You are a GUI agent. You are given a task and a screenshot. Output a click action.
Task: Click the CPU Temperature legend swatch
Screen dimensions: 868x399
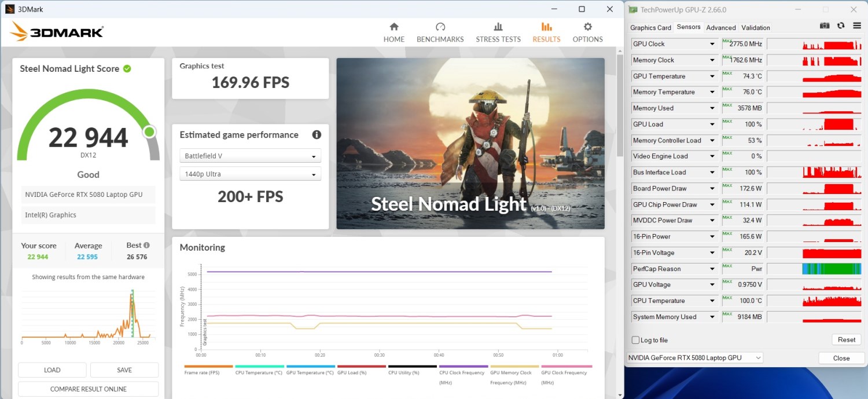pyautogui.click(x=259, y=367)
